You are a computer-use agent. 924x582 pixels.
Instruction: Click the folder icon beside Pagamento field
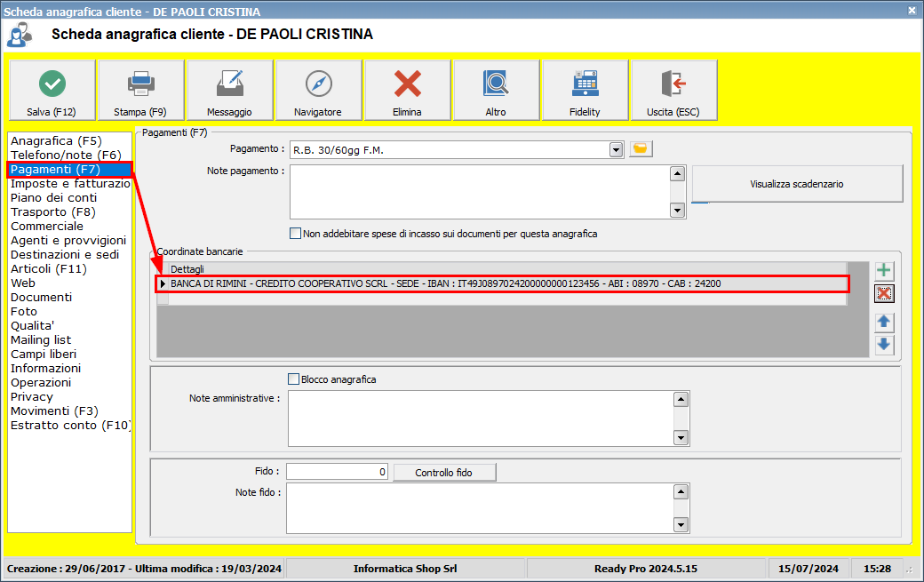pyautogui.click(x=641, y=149)
